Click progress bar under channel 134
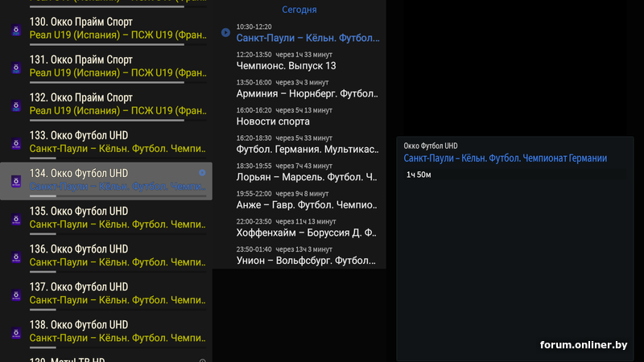The height and width of the screenshot is (362, 644). [x=118, y=196]
